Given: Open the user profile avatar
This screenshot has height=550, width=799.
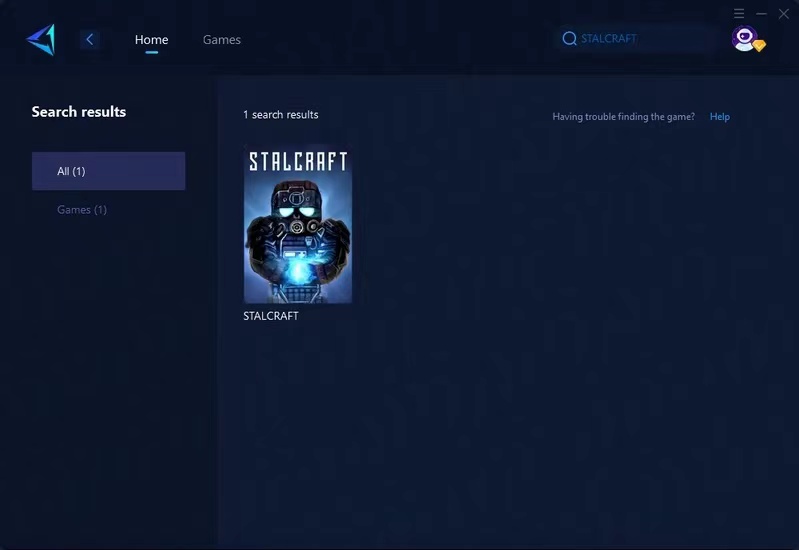Looking at the screenshot, I should (x=744, y=38).
